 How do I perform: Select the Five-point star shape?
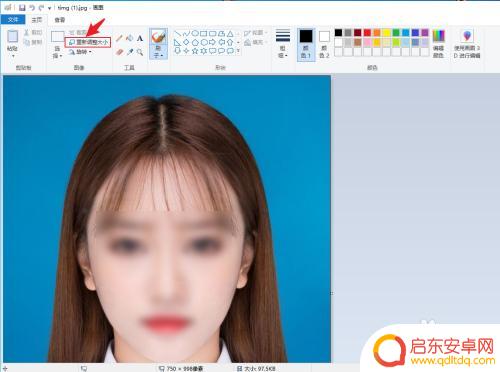195,51
